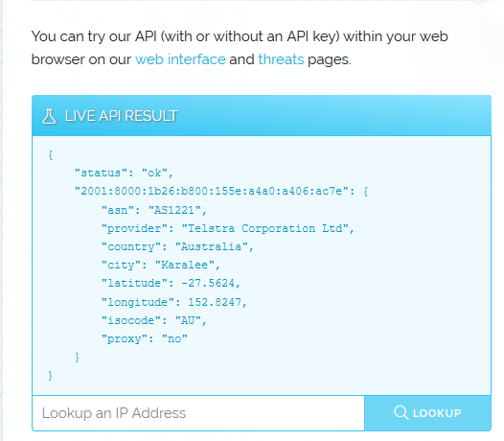Open the threats page link
The height and width of the screenshot is (441, 504).
281,59
